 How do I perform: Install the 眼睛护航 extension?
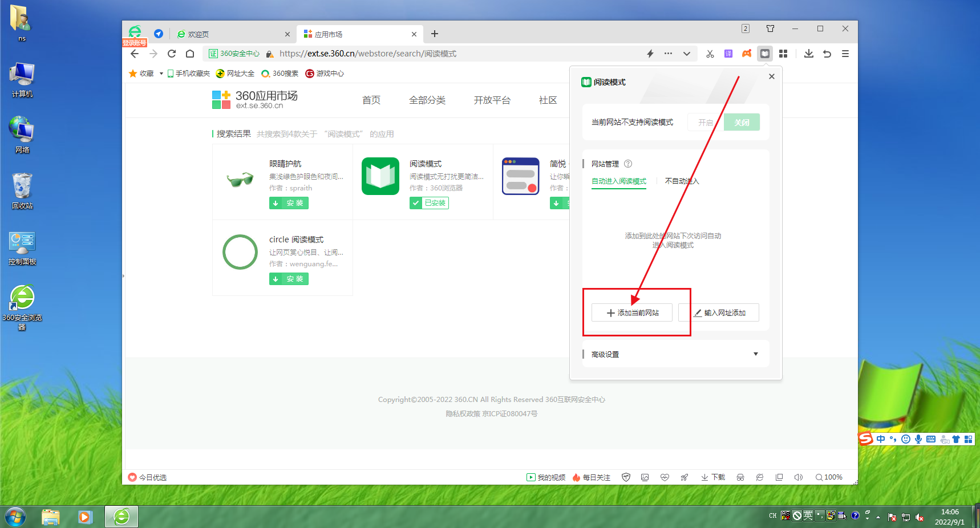click(x=289, y=203)
